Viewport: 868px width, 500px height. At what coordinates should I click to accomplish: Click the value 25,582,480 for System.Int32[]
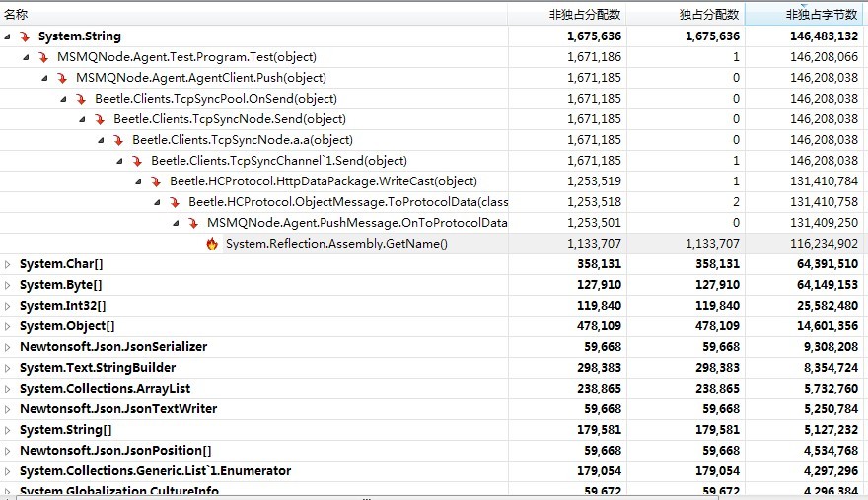click(827, 306)
